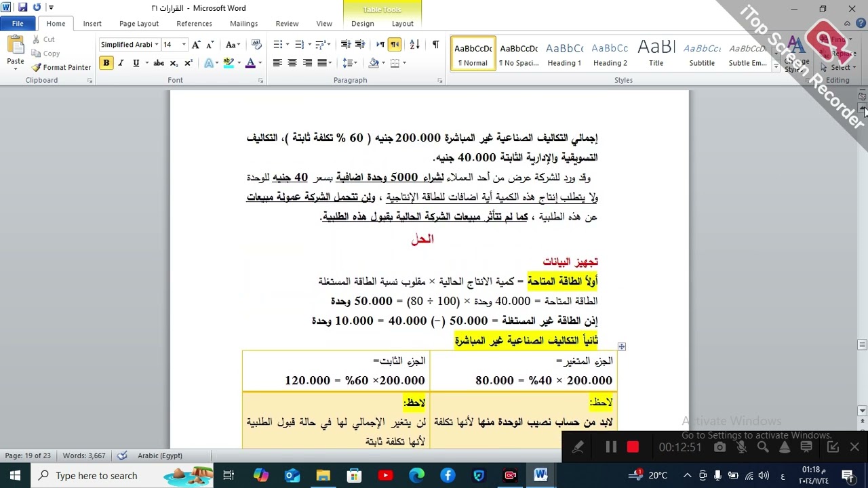Click the Clear Formatting icon
The width and height of the screenshot is (868, 488).
(256, 45)
